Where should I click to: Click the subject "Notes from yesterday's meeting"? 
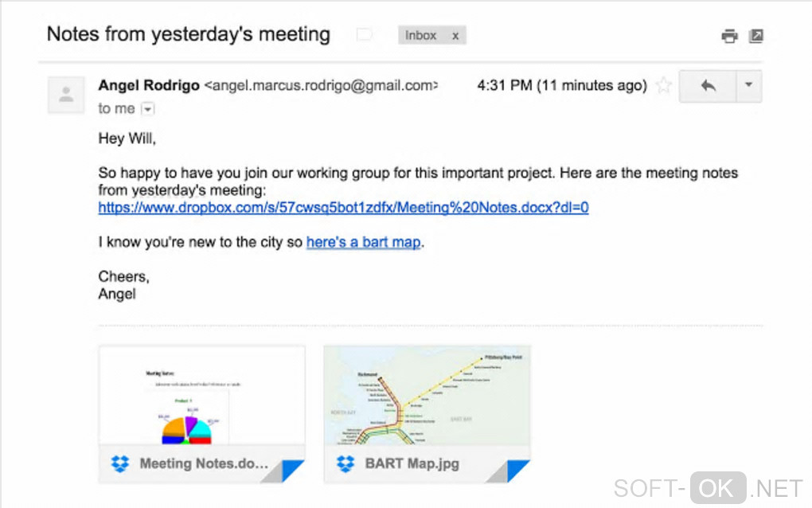pos(189,35)
